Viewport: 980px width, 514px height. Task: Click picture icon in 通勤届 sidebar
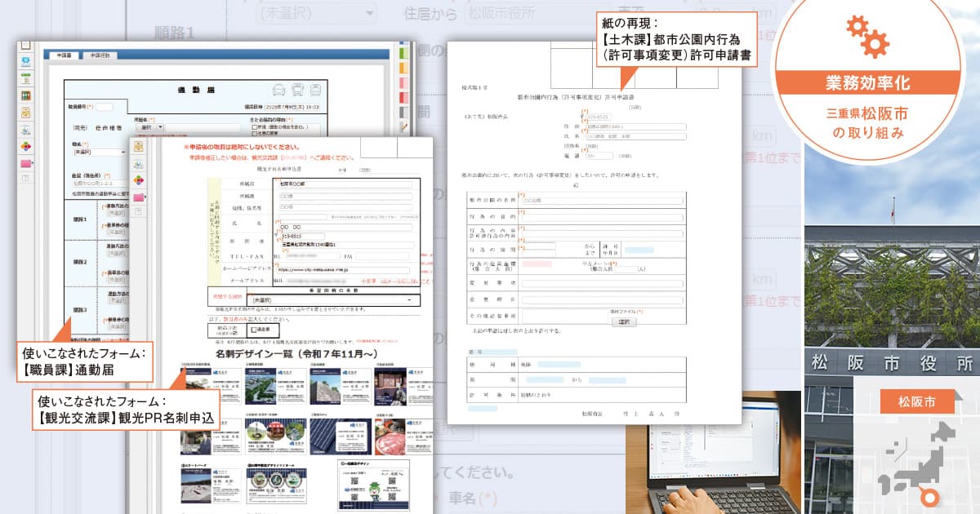pyautogui.click(x=26, y=130)
